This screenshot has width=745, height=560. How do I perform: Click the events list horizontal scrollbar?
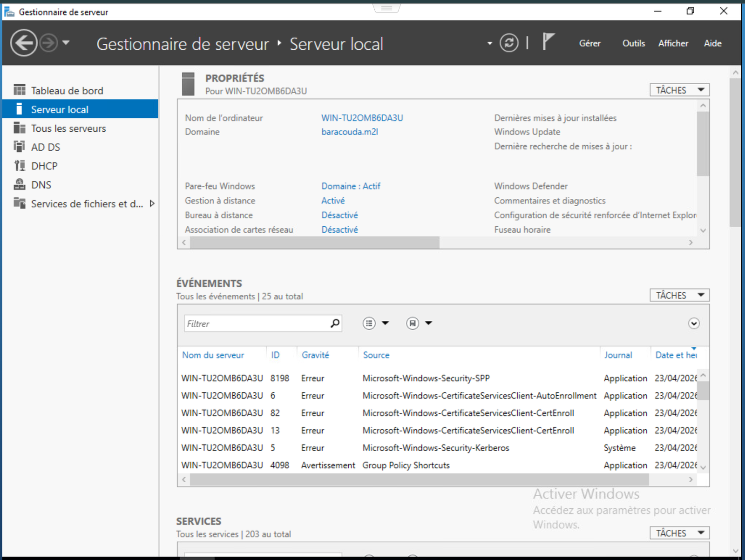point(420,479)
